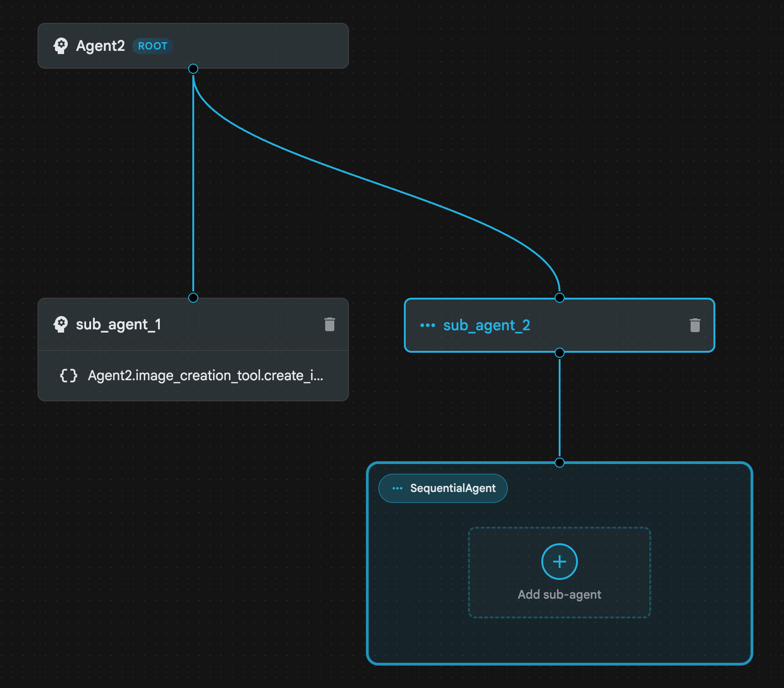Delete sub_agent_1 with its trash icon
784x688 pixels.
click(x=329, y=324)
